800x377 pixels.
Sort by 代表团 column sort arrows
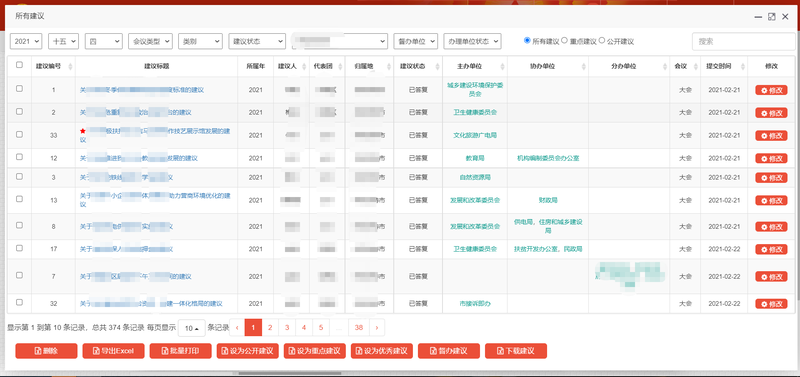341,66
